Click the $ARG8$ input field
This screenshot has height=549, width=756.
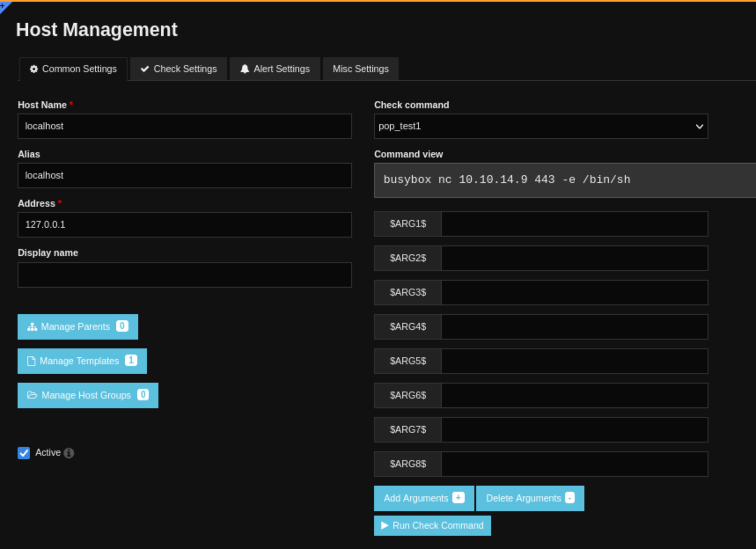pyautogui.click(x=575, y=464)
